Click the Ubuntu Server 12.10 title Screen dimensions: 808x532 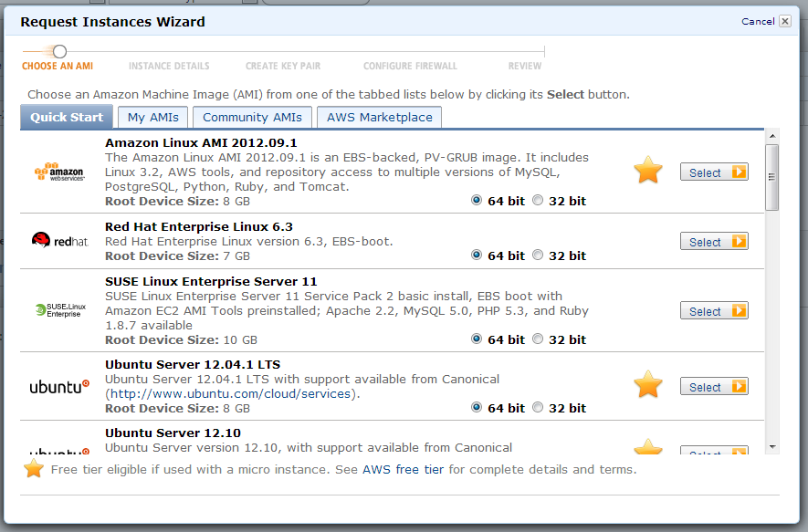pyautogui.click(x=173, y=433)
